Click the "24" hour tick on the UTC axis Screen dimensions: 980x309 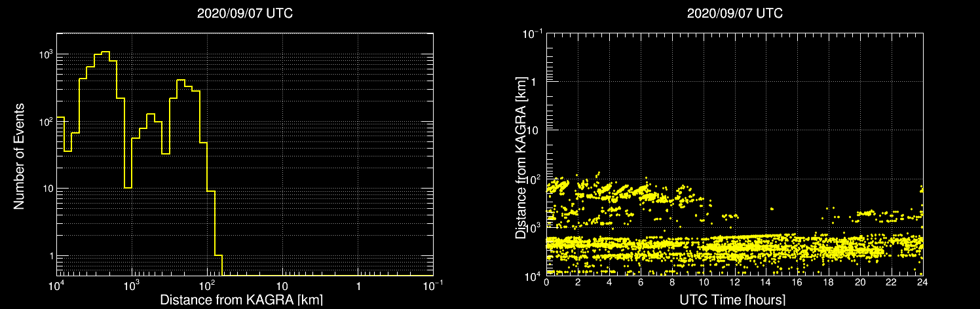click(x=922, y=283)
